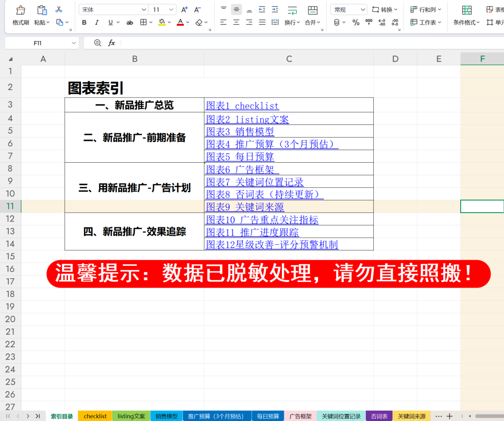Open link 图表9 关键词来源

pyautogui.click(x=245, y=207)
